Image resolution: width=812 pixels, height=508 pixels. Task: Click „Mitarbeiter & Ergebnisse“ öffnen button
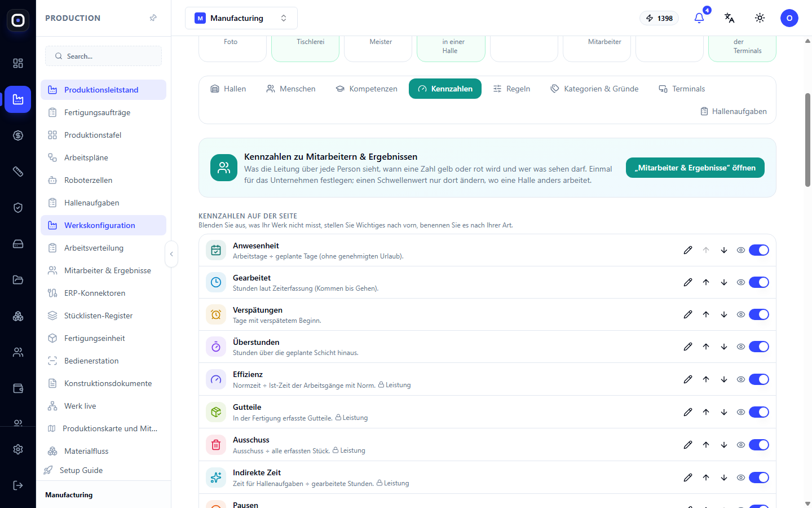(695, 168)
